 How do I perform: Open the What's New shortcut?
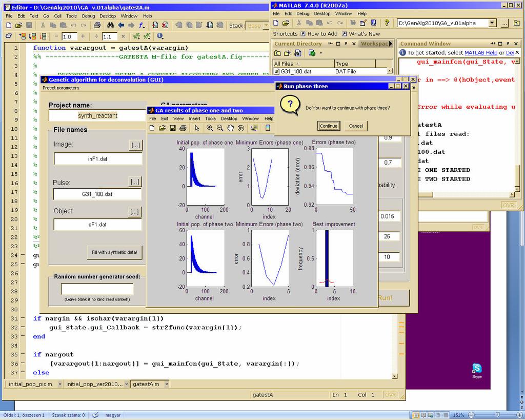coord(361,34)
